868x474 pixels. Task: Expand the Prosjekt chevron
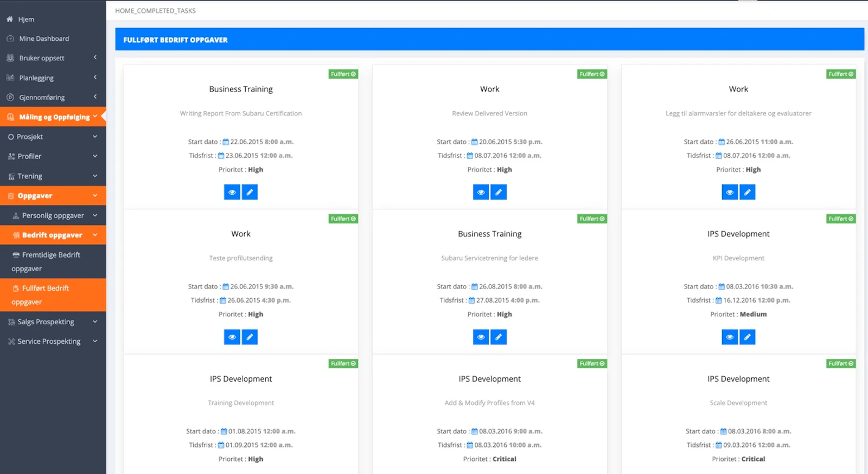(95, 137)
